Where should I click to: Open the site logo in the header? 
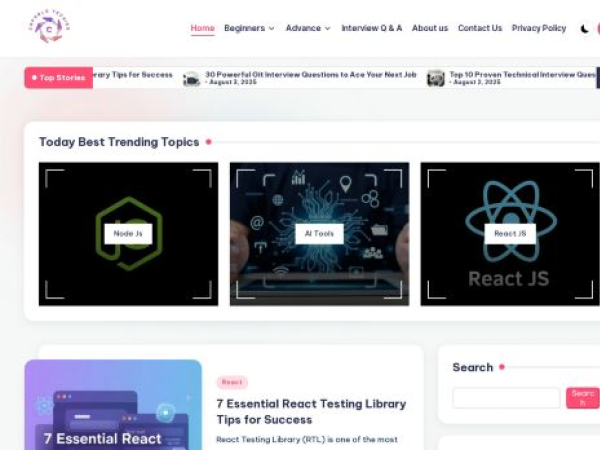tap(49, 26)
